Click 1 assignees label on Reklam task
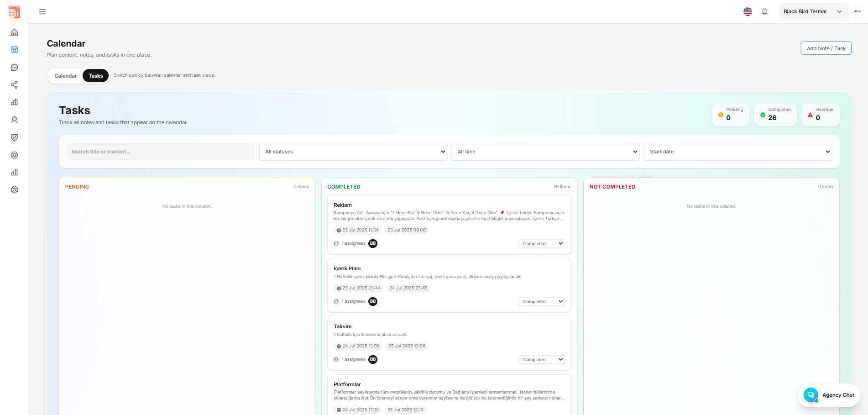Viewport: 868px width, 415px height. (x=354, y=243)
